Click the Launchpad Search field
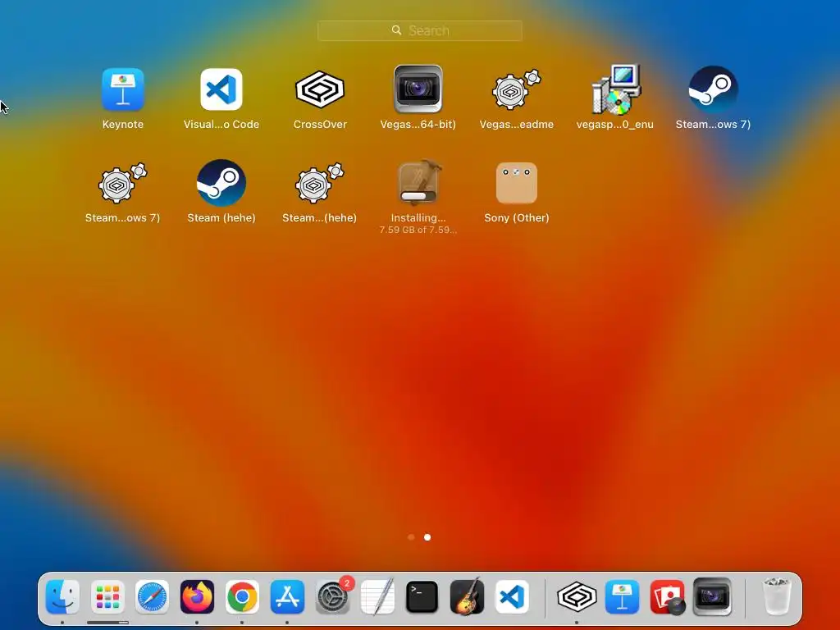 pos(419,30)
